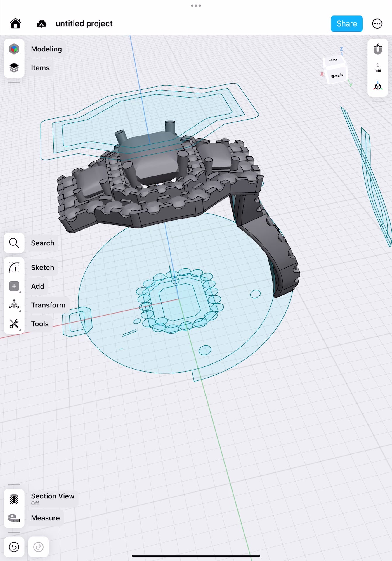The height and width of the screenshot is (561, 392).
Task: Select the Search magnifier tool
Action: click(x=14, y=243)
